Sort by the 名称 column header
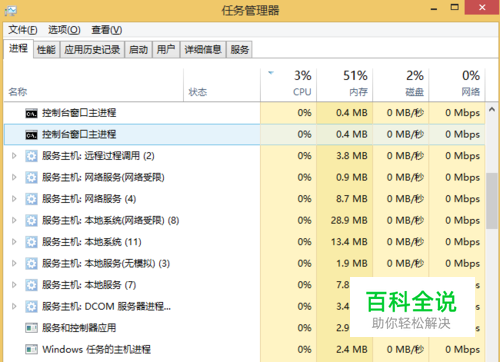Screen dimensions: 500x362 point(93,85)
